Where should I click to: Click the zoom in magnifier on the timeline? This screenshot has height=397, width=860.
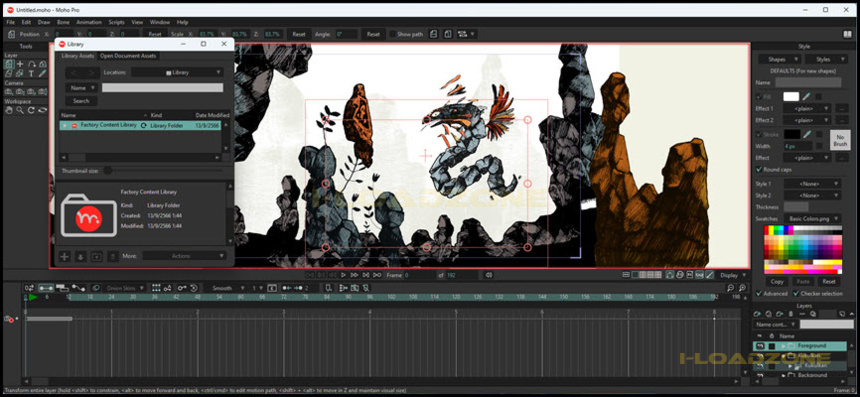(743, 288)
